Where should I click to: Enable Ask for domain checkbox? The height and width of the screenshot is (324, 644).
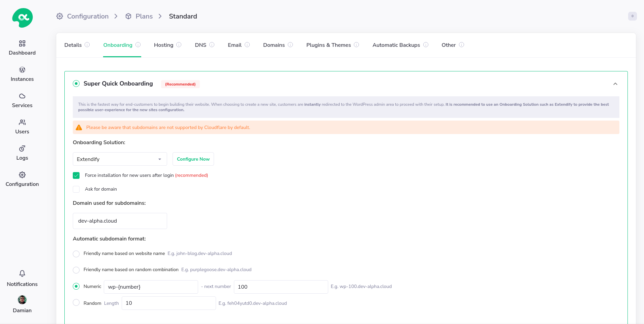(x=76, y=189)
